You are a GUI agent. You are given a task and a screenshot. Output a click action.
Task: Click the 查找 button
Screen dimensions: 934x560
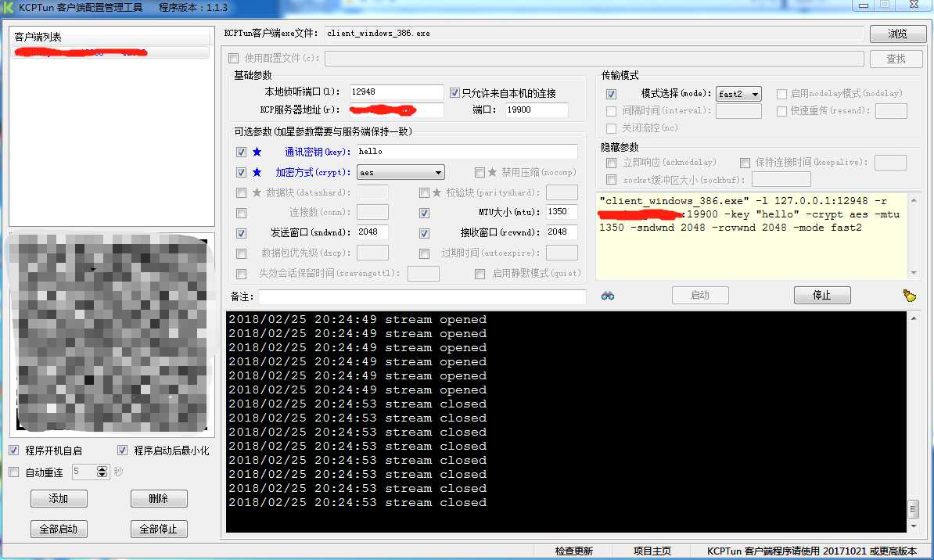[x=896, y=59]
